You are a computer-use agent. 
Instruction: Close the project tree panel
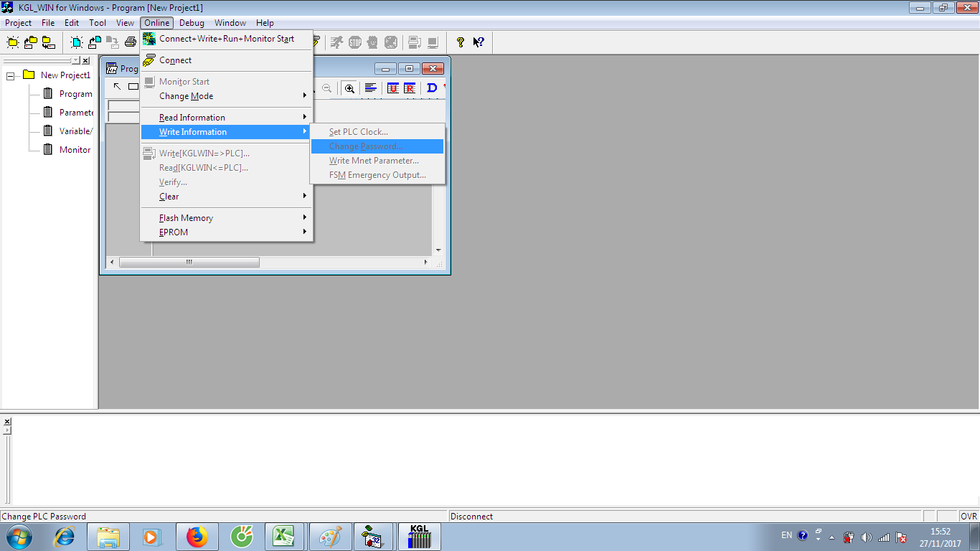[x=86, y=61]
